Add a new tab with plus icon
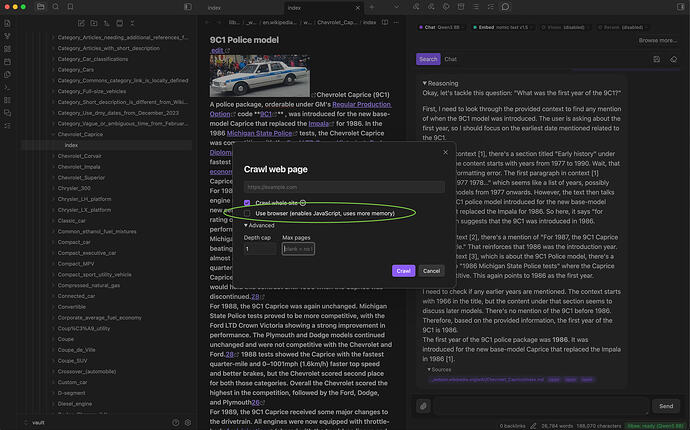 (372, 7)
